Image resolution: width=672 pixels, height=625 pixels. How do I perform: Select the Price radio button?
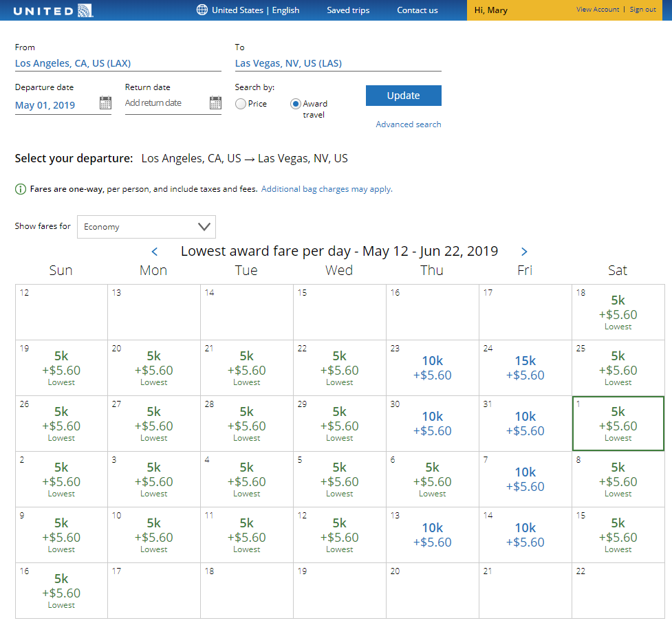(241, 104)
